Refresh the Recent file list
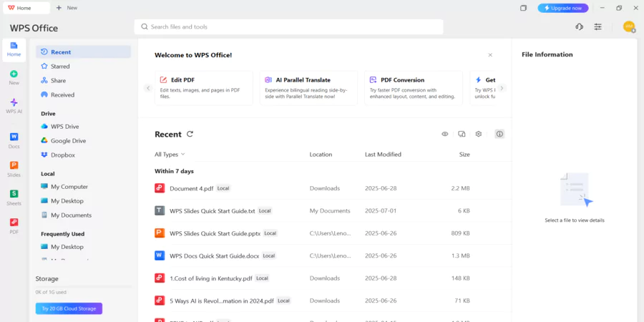 190,134
